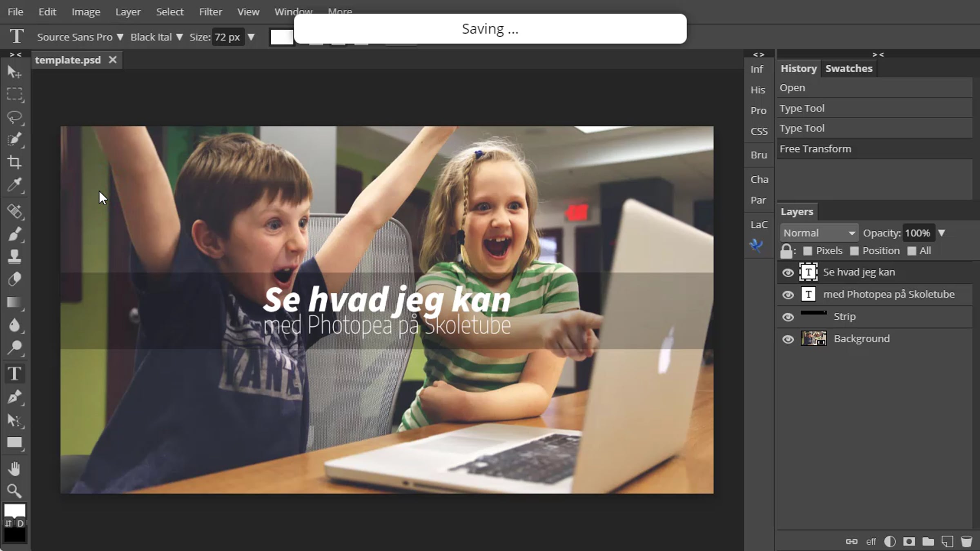
Task: Add a new adjustment layer
Action: point(890,542)
